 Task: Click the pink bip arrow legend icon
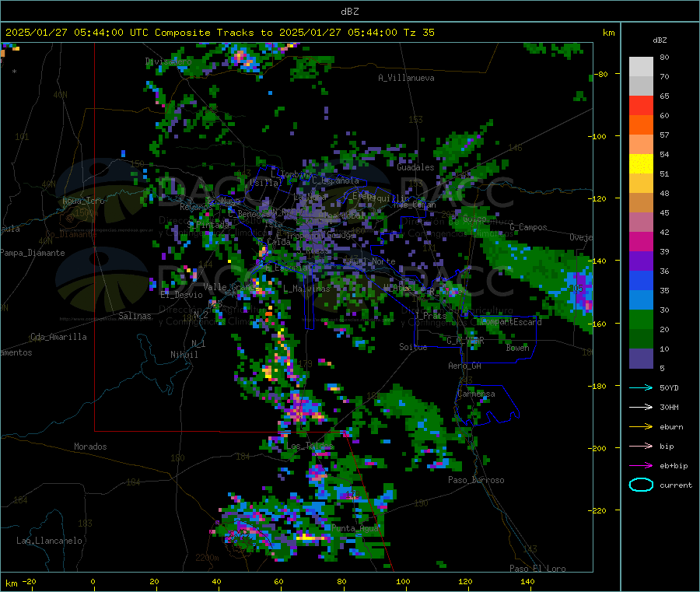coord(641,446)
